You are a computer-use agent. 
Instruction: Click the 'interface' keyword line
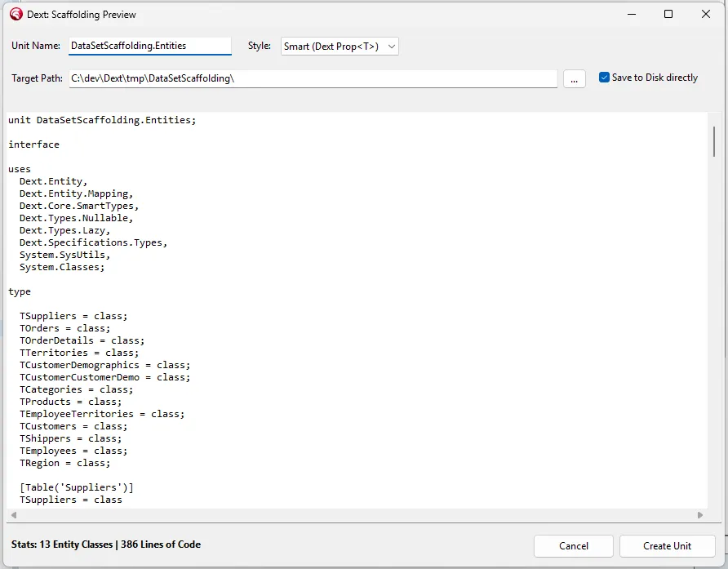point(34,144)
